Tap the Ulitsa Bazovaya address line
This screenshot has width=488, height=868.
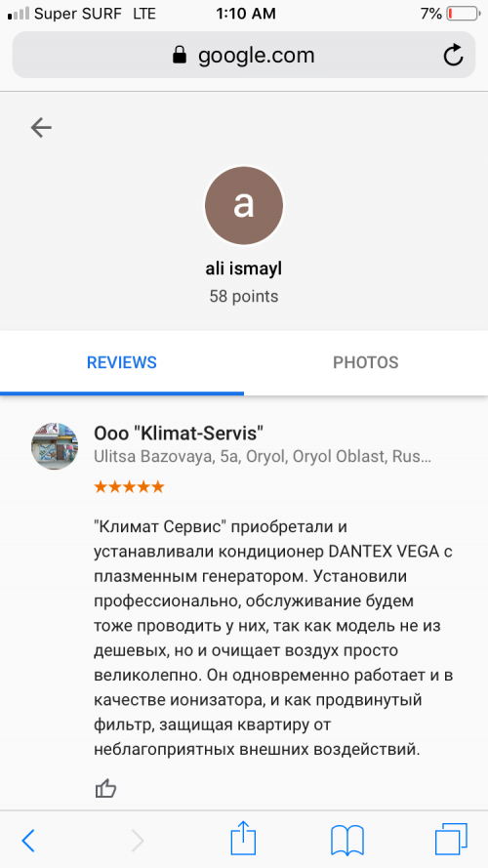tap(263, 457)
